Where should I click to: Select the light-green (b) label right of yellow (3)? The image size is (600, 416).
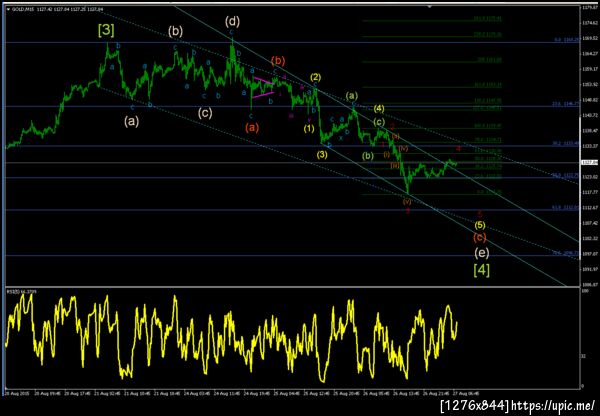(368, 156)
